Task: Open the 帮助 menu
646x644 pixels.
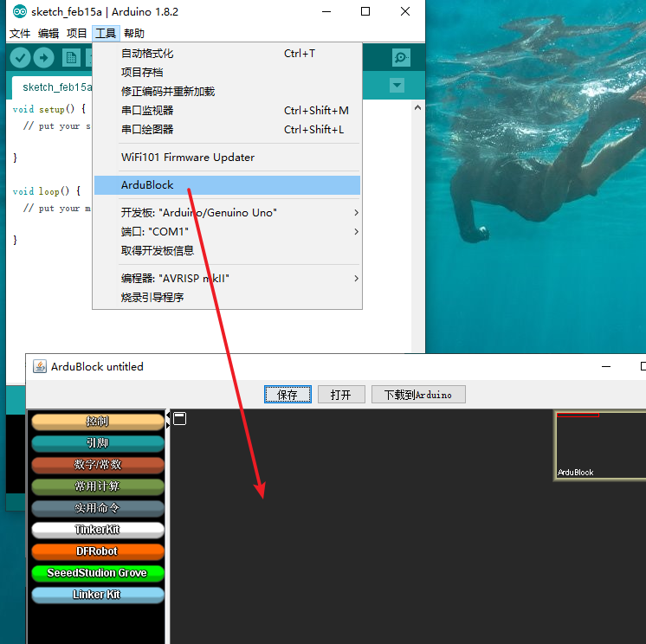Action: coord(134,34)
